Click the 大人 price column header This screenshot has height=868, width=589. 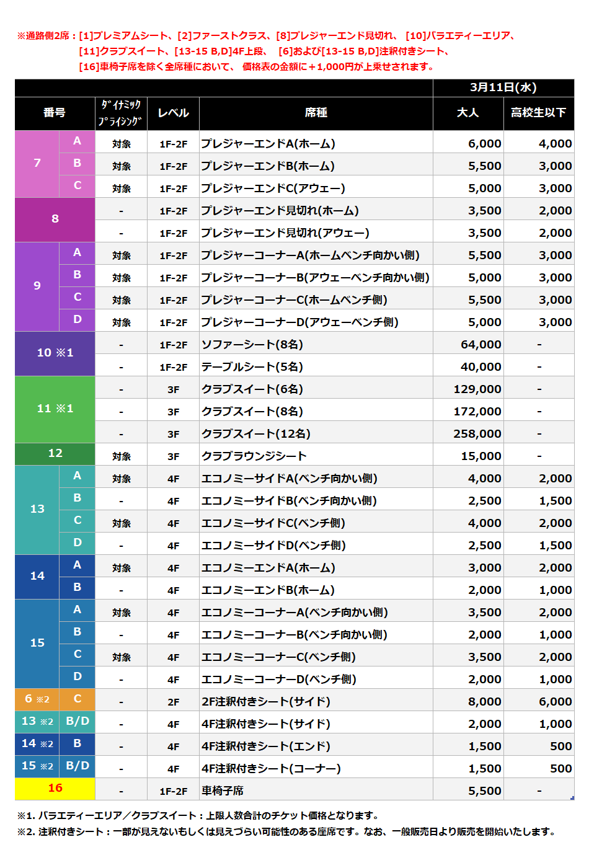467,113
